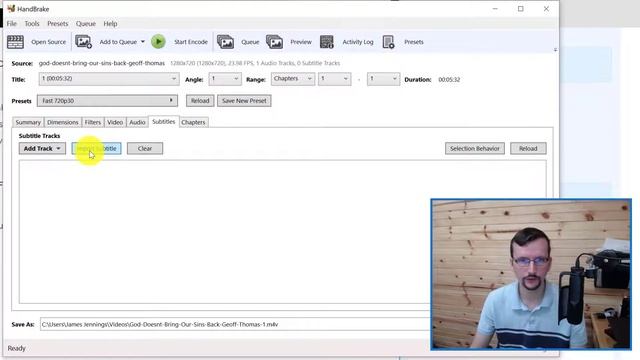640x360 pixels.
Task: Expand the toolbar overflow arrow at right edge
Action: [555, 50]
